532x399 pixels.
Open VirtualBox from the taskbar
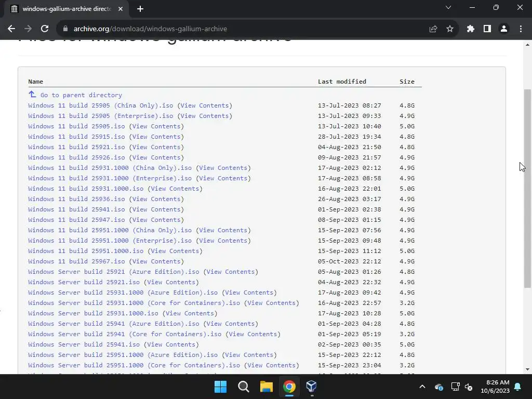[312, 387]
